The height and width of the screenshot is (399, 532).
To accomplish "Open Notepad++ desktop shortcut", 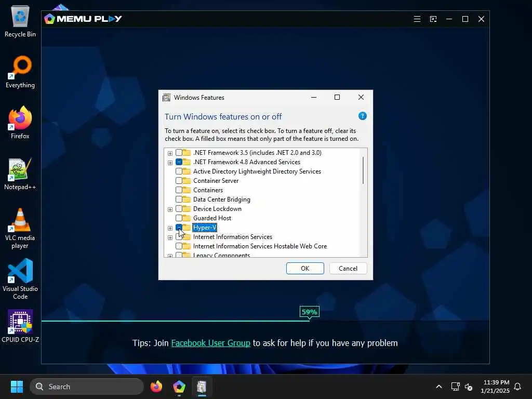I will click(x=20, y=174).
